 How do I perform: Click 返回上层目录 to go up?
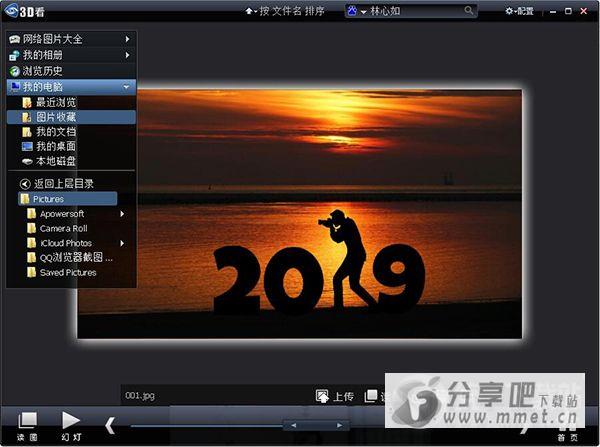point(57,184)
